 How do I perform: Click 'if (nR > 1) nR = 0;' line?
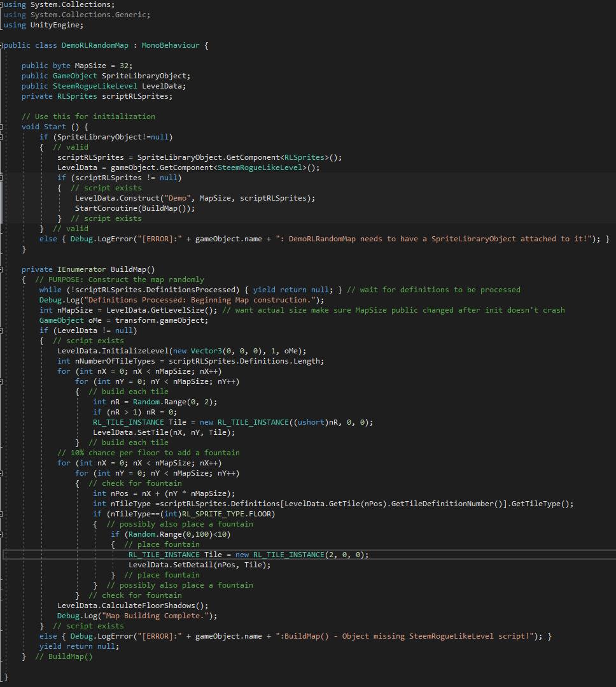[x=135, y=413]
